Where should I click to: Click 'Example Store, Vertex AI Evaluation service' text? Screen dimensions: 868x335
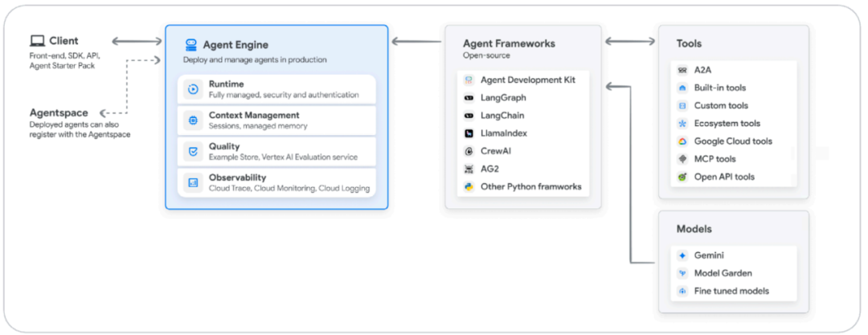point(284,157)
